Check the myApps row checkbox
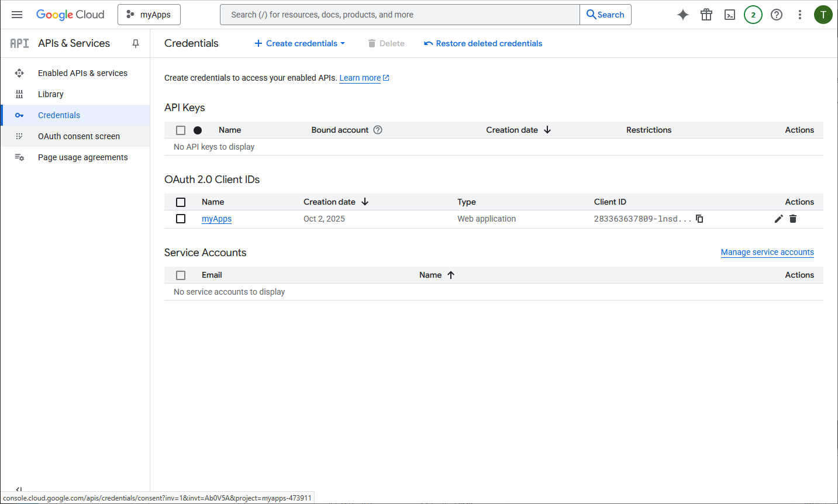Image resolution: width=838 pixels, height=504 pixels. tap(181, 219)
